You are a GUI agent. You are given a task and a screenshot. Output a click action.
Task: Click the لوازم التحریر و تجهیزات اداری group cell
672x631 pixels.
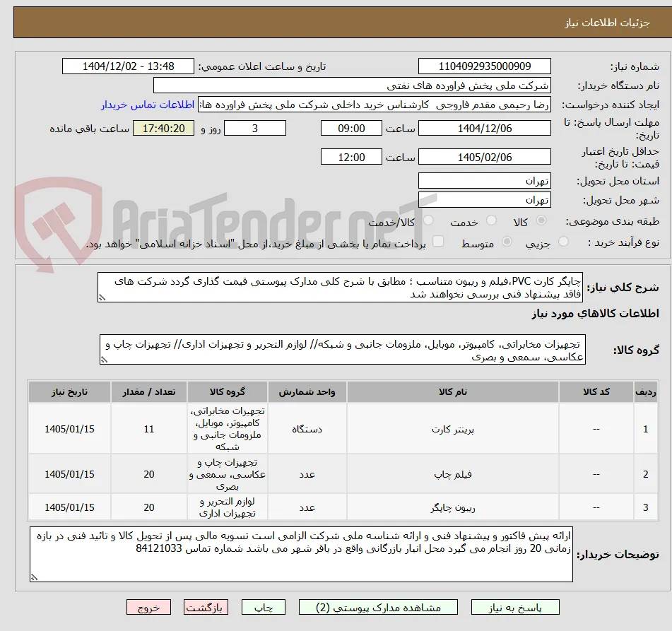pos(227,507)
